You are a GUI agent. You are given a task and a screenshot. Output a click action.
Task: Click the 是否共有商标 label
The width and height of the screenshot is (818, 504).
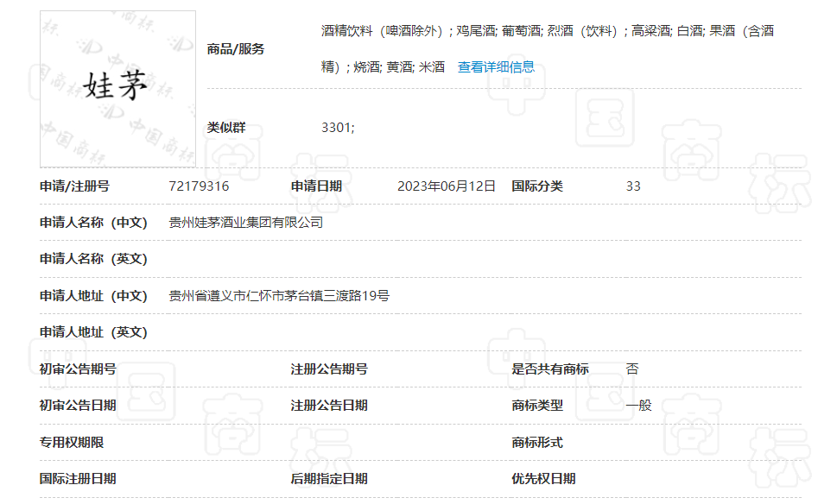(550, 369)
